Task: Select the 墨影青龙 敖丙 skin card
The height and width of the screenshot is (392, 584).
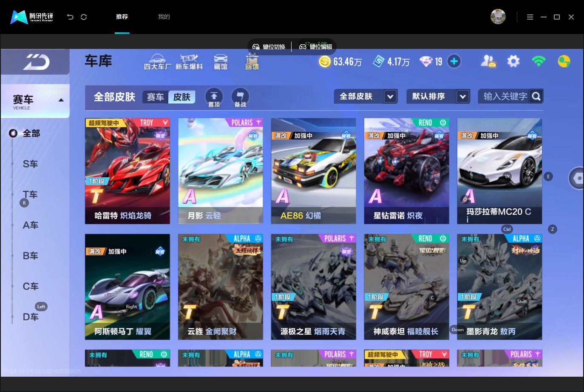Action: click(500, 287)
